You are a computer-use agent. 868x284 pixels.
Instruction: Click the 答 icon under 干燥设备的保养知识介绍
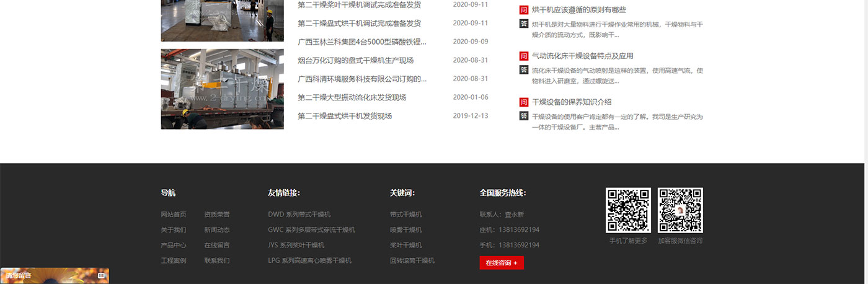[524, 116]
